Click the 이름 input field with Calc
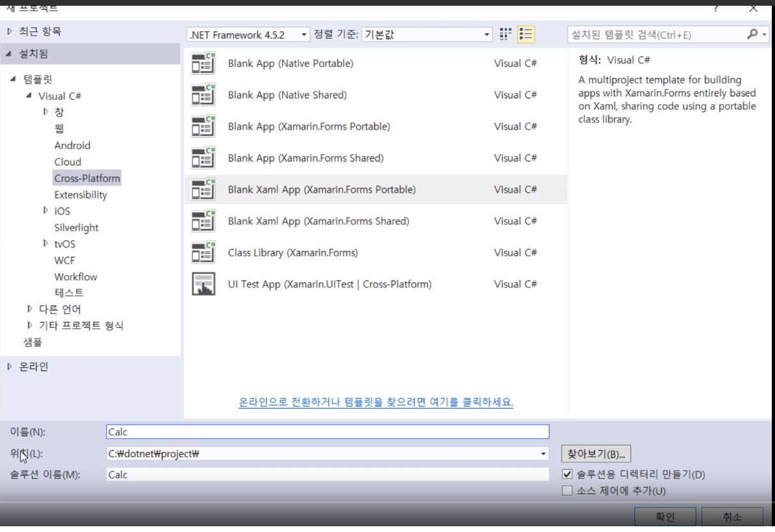The image size is (775, 532). [x=328, y=432]
